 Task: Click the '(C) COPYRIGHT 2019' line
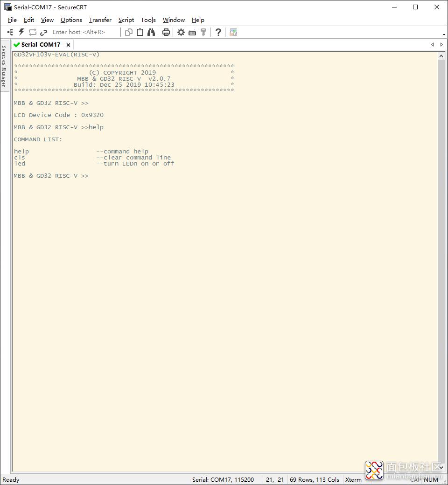pyautogui.click(x=122, y=73)
